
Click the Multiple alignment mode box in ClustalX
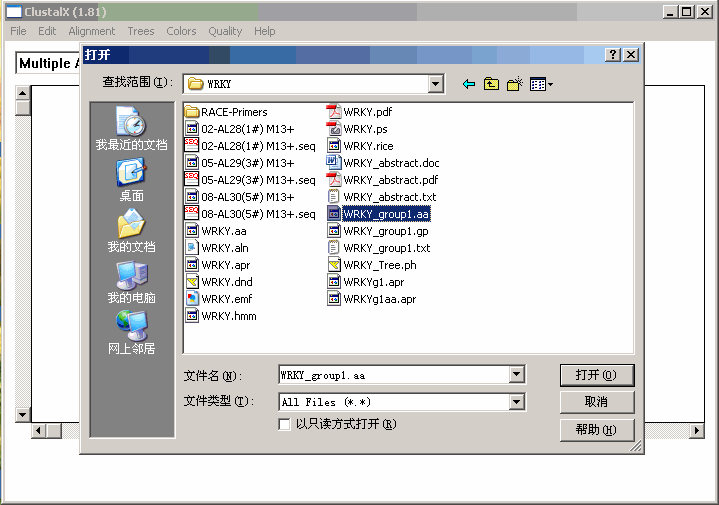coord(48,63)
